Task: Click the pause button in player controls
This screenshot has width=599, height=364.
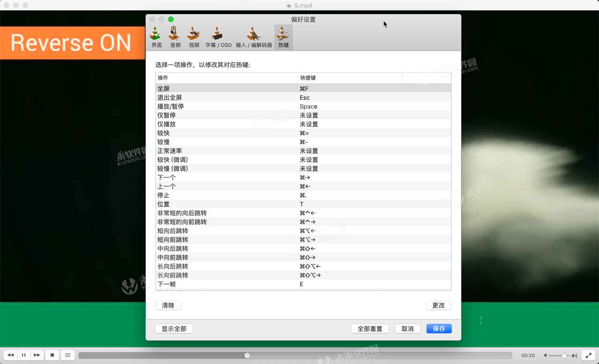Action: pyautogui.click(x=24, y=355)
